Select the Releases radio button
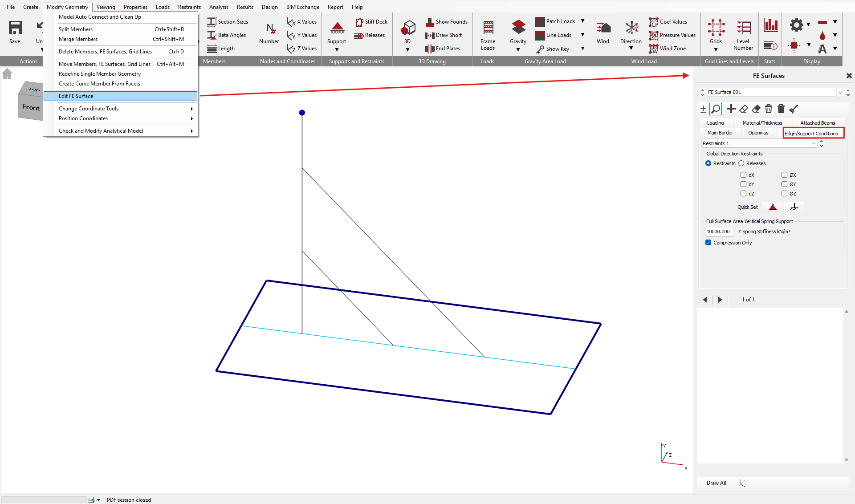The width and height of the screenshot is (855, 504). point(741,163)
